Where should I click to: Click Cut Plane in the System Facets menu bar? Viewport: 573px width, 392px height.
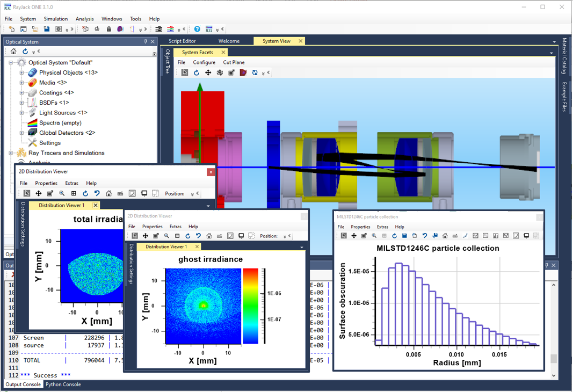pos(234,62)
